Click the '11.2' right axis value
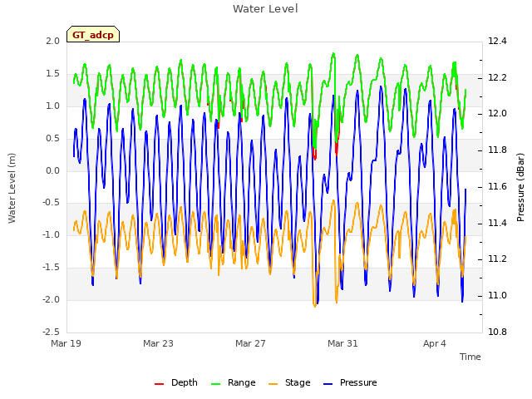The image size is (532, 399). coord(497,259)
